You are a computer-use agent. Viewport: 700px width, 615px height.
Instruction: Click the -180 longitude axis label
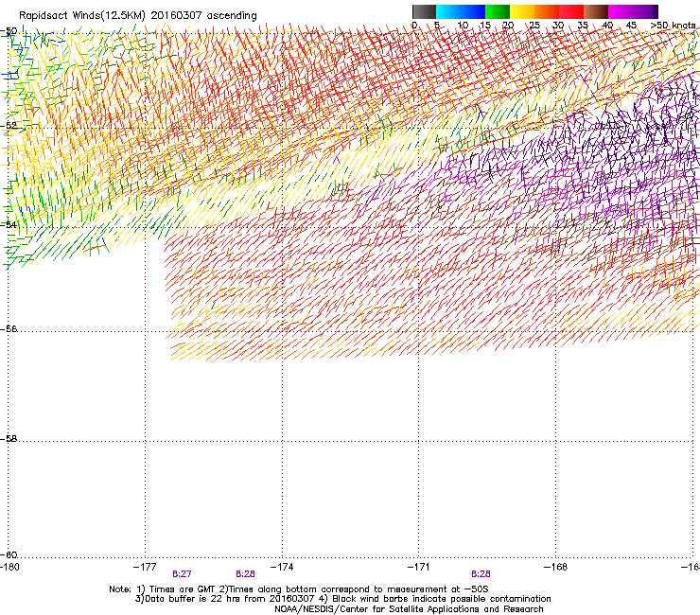9,567
